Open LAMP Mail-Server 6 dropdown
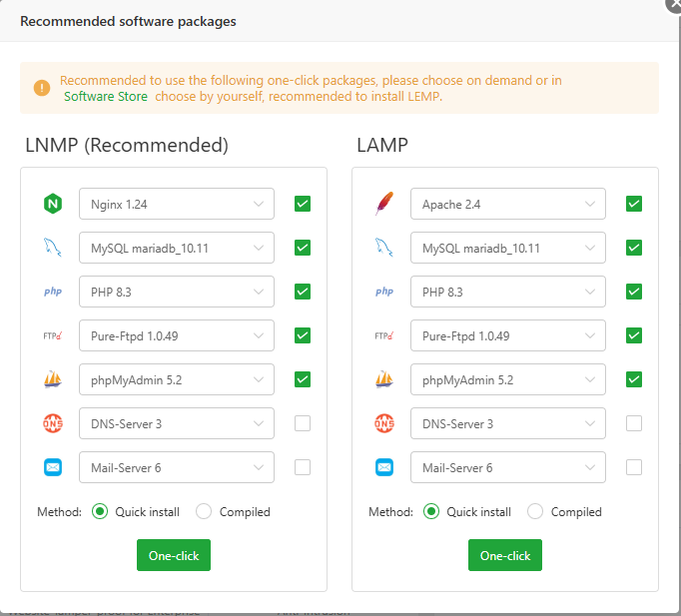681x616 pixels. coord(508,467)
